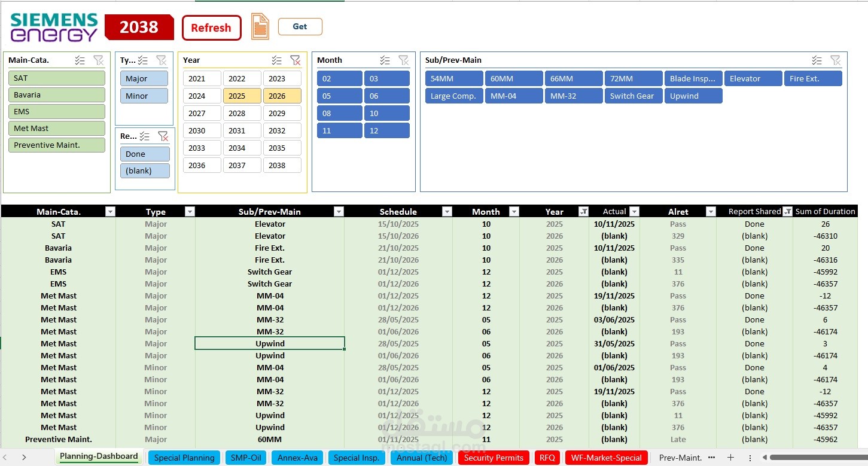Open the Alret column filter dropdown
868x466 pixels.
[711, 211]
